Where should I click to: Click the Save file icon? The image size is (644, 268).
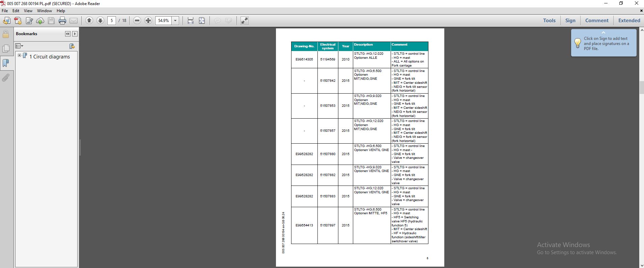click(x=51, y=21)
